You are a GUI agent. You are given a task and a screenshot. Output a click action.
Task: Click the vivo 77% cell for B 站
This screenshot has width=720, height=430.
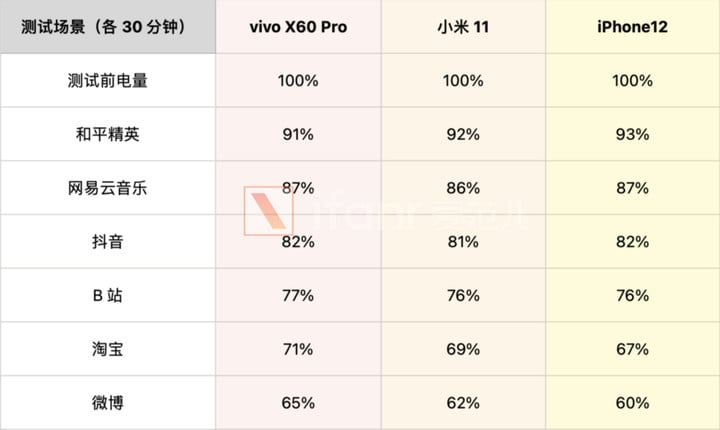[298, 295]
